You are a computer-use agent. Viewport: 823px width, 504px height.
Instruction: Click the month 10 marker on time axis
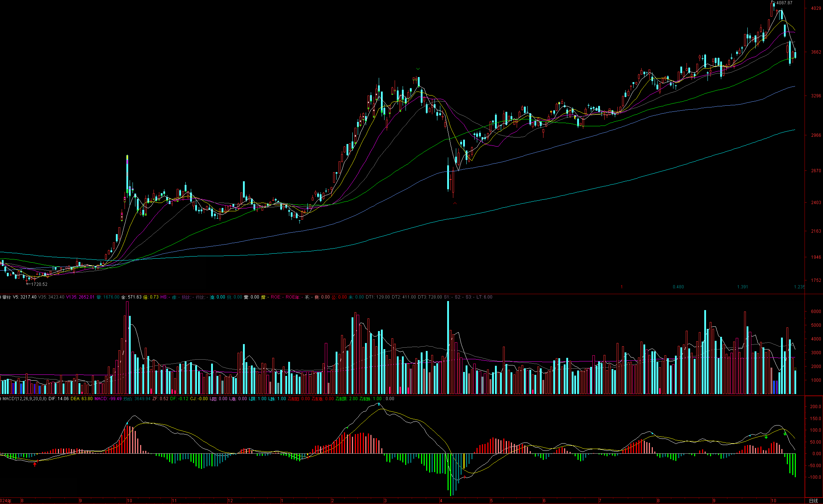[x=773, y=501]
